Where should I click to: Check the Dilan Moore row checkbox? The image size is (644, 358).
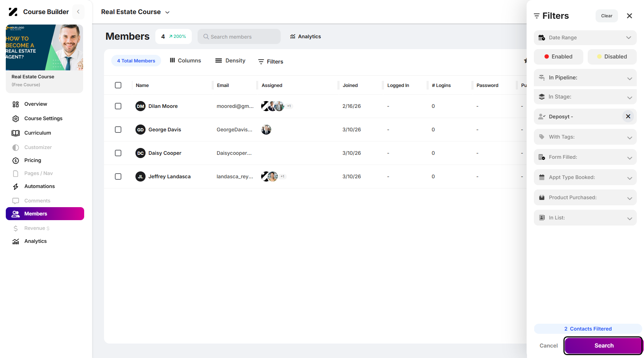[118, 106]
